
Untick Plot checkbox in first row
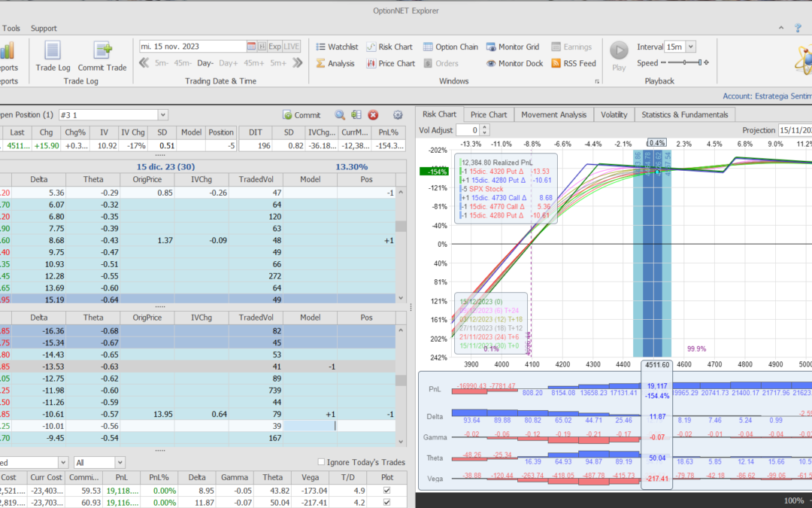(387, 491)
